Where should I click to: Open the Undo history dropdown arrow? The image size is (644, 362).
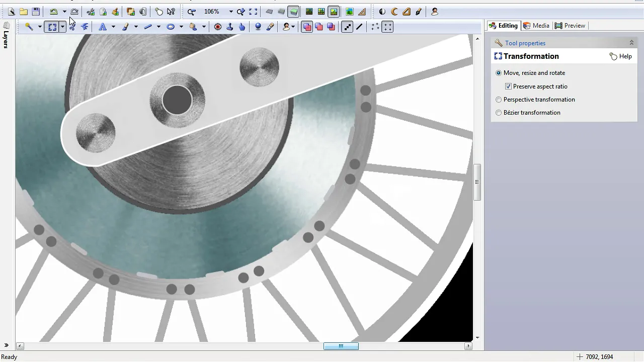[64, 12]
